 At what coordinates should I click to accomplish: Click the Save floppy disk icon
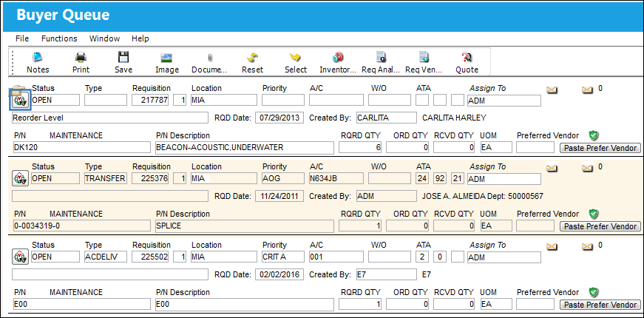tap(123, 57)
